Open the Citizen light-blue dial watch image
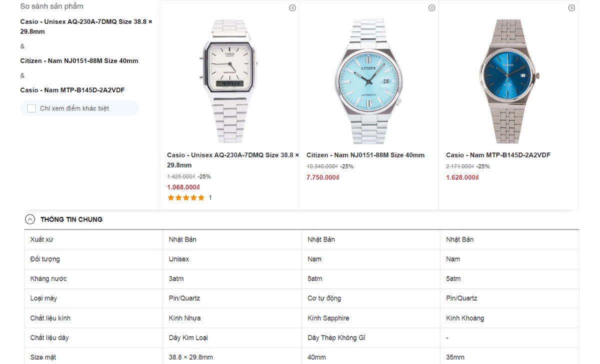The width and height of the screenshot is (600, 364). 369,81
